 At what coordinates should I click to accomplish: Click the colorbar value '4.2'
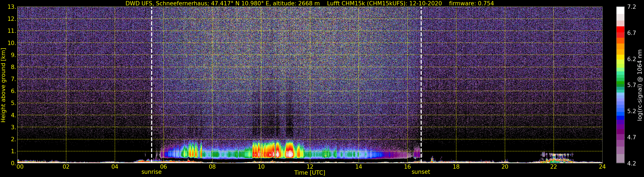[x=632, y=163]
